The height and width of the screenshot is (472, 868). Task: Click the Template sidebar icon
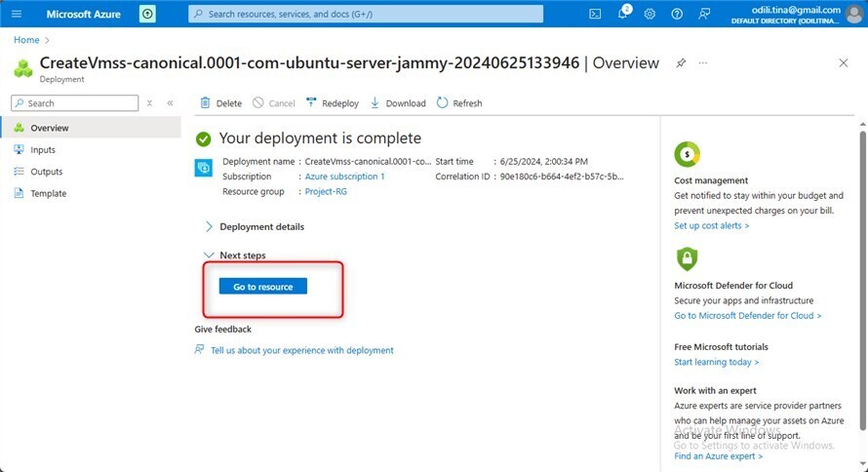[19, 193]
